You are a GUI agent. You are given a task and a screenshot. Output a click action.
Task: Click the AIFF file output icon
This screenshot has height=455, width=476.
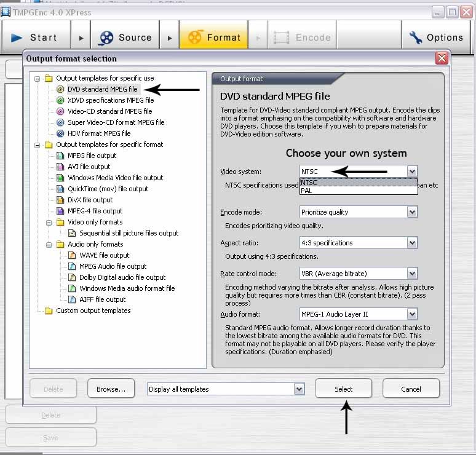tap(72, 299)
